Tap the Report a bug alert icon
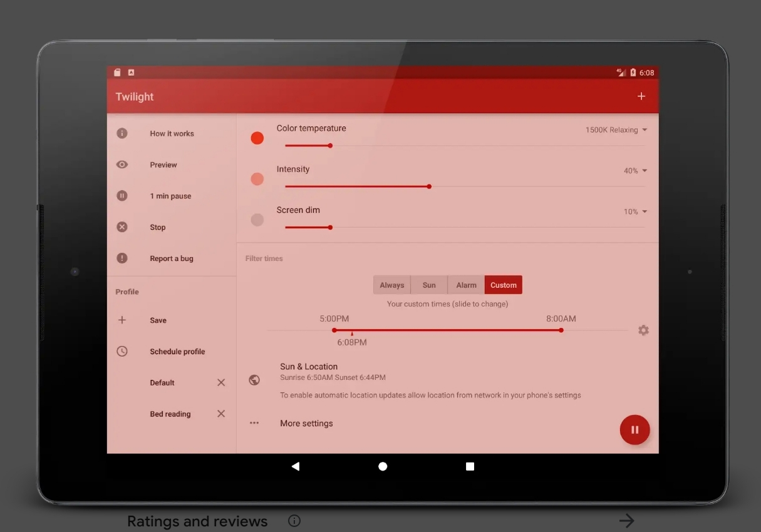This screenshot has width=761, height=532. pyautogui.click(x=122, y=258)
